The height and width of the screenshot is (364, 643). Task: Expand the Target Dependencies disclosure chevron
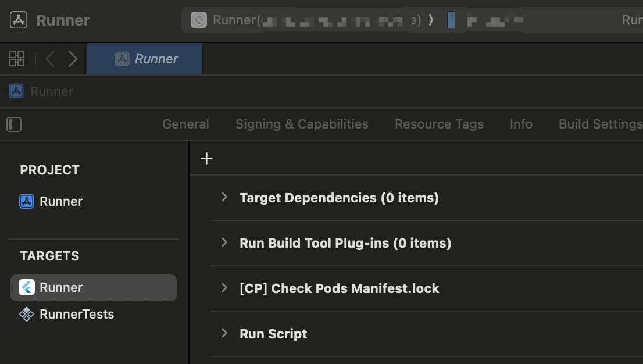click(224, 197)
